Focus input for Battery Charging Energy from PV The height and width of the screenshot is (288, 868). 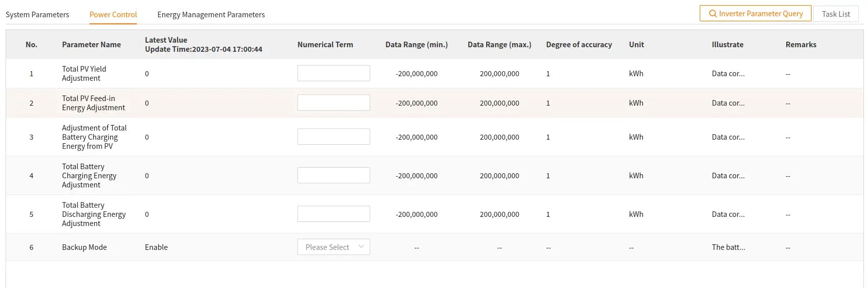click(x=334, y=137)
